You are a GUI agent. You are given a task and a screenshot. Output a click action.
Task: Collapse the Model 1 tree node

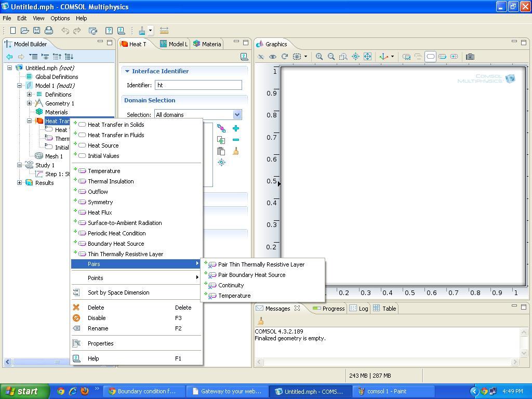[x=20, y=86]
